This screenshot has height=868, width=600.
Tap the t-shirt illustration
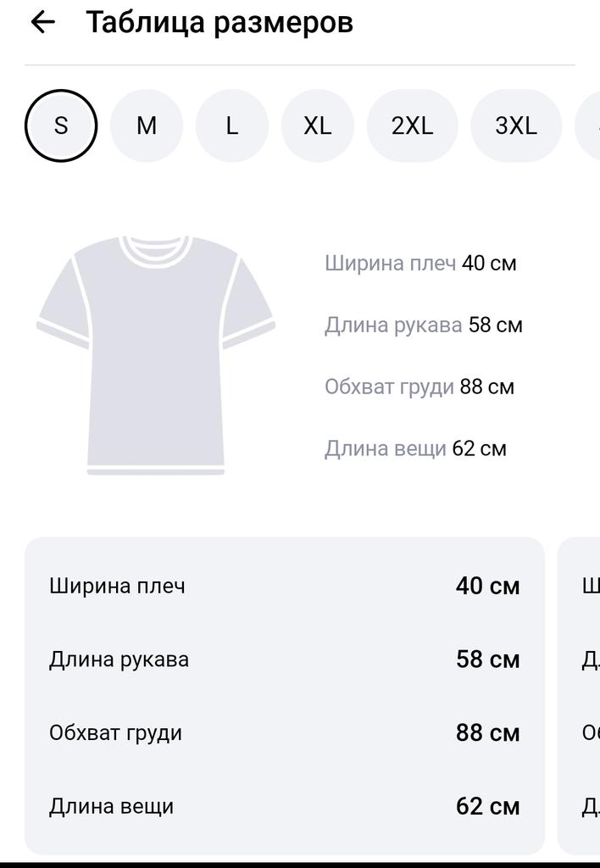click(156, 354)
